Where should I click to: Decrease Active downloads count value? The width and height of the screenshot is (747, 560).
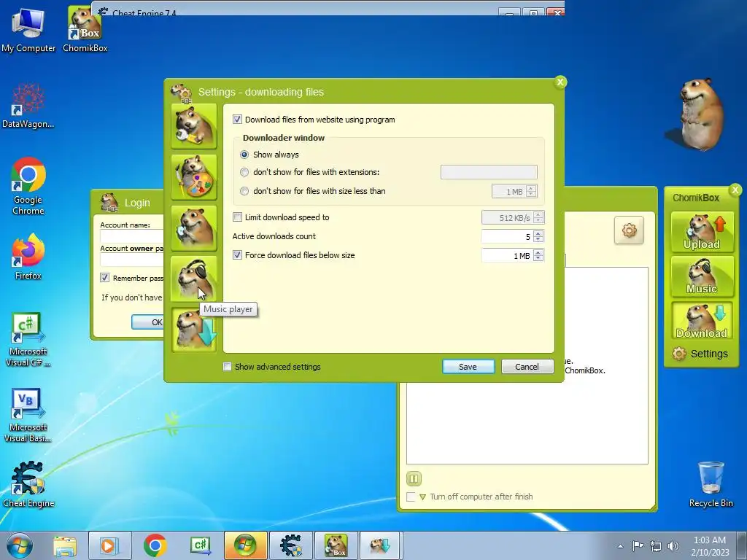[x=538, y=239]
